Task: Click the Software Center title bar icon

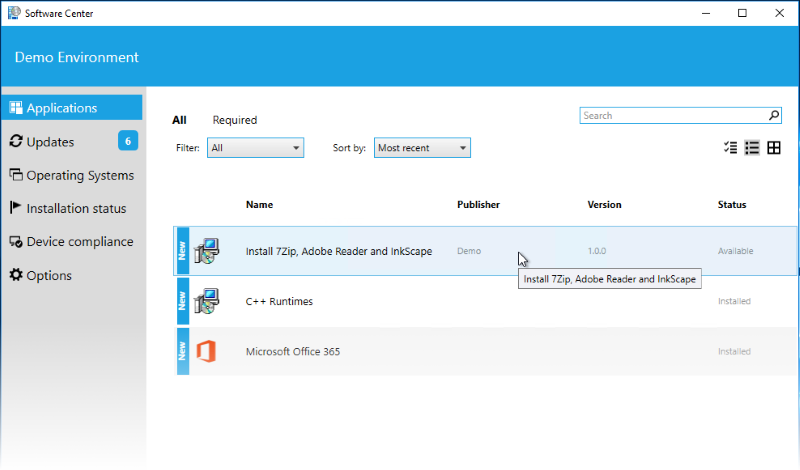Action: [x=14, y=13]
